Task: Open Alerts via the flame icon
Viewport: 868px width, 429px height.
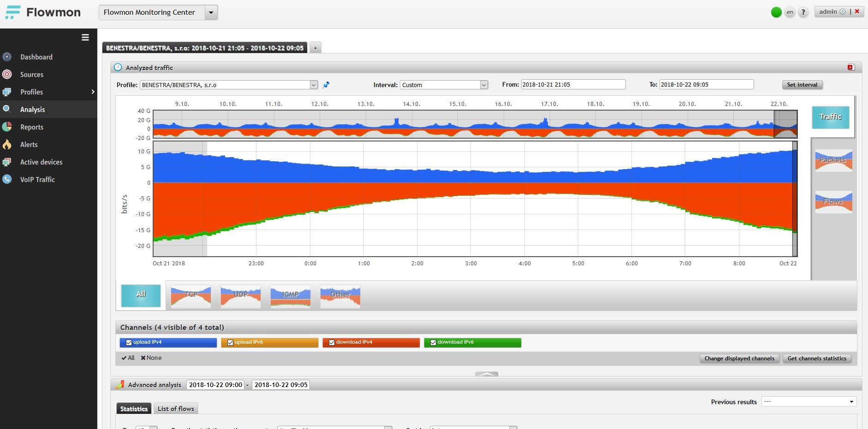Action: tap(7, 145)
